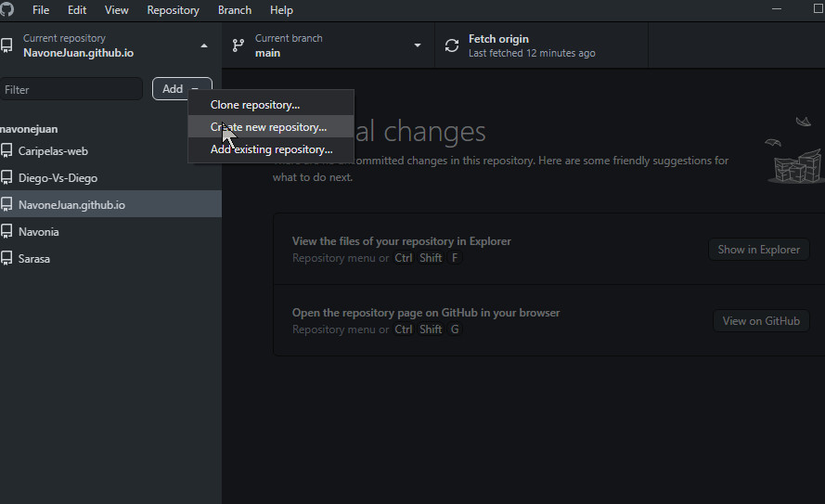Click 'View the files of your repository in Explorer' text
Image resolution: width=825 pixels, height=504 pixels.
[x=402, y=241]
